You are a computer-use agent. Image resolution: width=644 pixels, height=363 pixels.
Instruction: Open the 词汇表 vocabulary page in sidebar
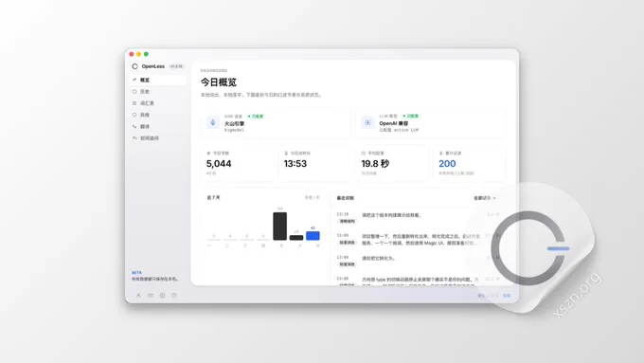158,103
